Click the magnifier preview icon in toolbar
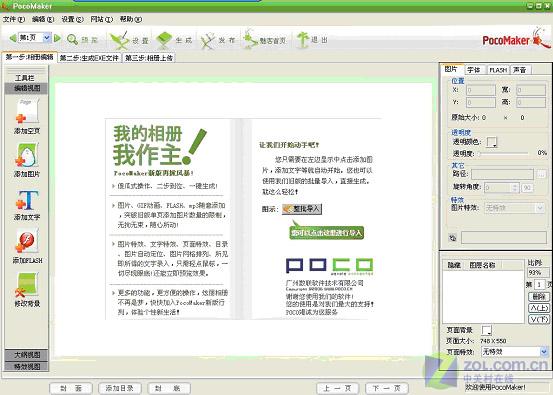The image size is (553, 395). (x=73, y=39)
